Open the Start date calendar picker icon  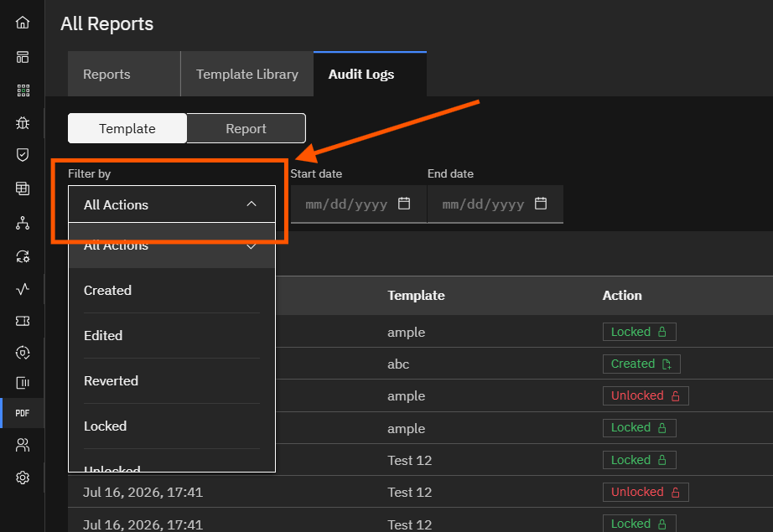coord(404,204)
